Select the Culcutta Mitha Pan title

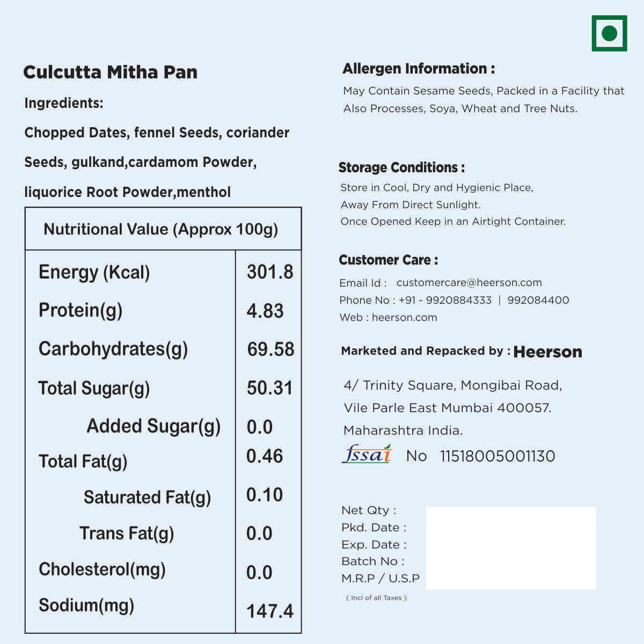(x=111, y=72)
